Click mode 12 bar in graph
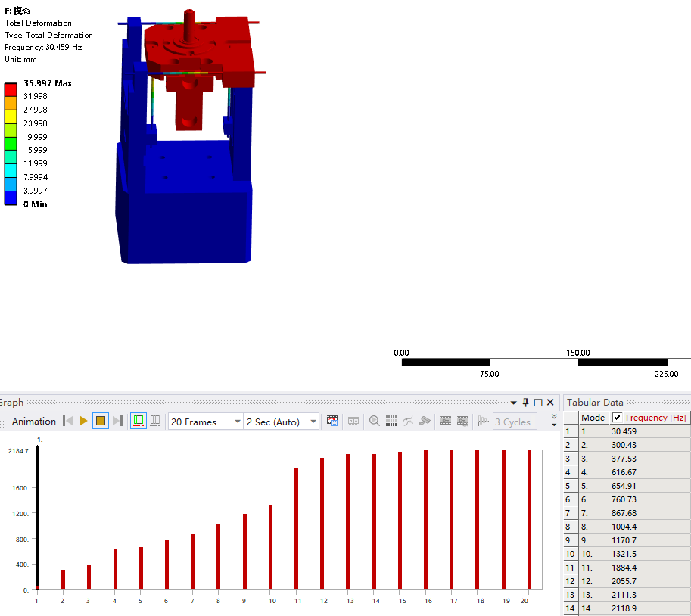 (322, 523)
